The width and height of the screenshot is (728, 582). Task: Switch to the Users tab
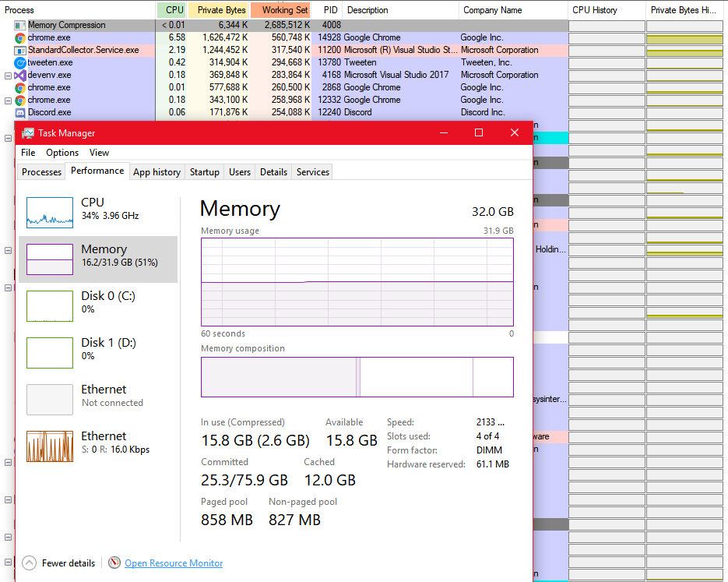[x=240, y=172]
